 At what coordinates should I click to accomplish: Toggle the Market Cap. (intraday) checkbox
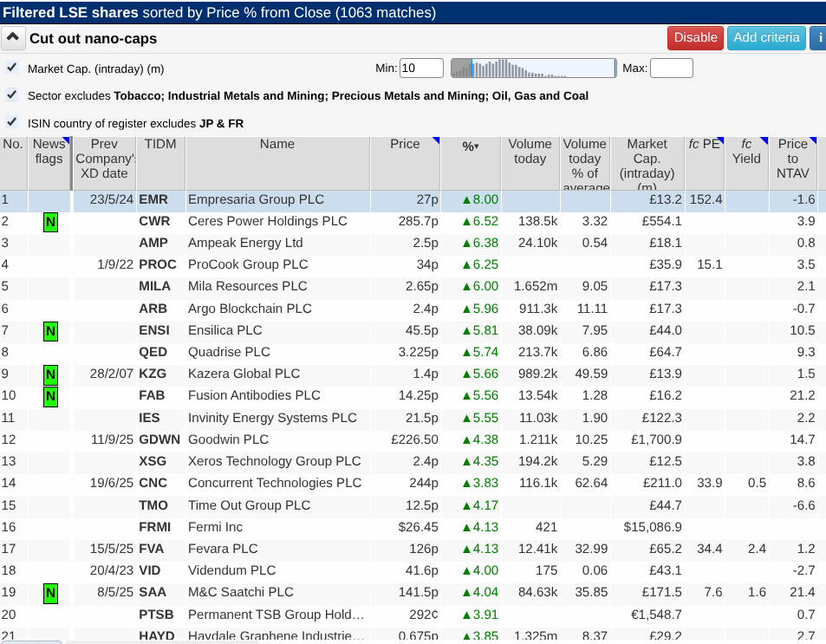[x=11, y=68]
